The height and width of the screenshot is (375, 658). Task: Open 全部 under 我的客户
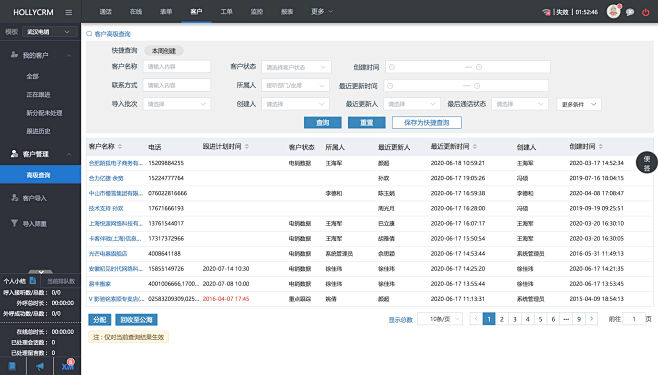click(x=32, y=76)
